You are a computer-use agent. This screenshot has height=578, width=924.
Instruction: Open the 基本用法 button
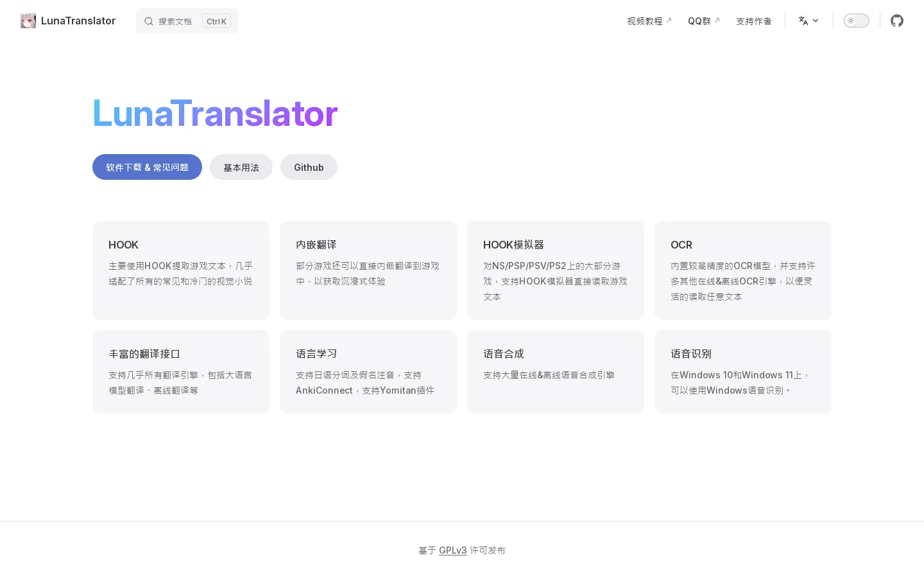241,167
